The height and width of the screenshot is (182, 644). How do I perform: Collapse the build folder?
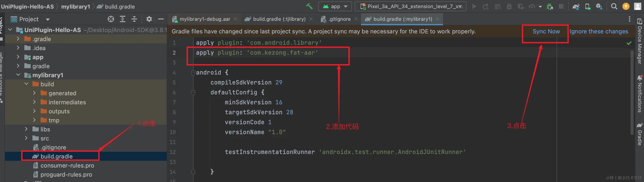[x=26, y=84]
